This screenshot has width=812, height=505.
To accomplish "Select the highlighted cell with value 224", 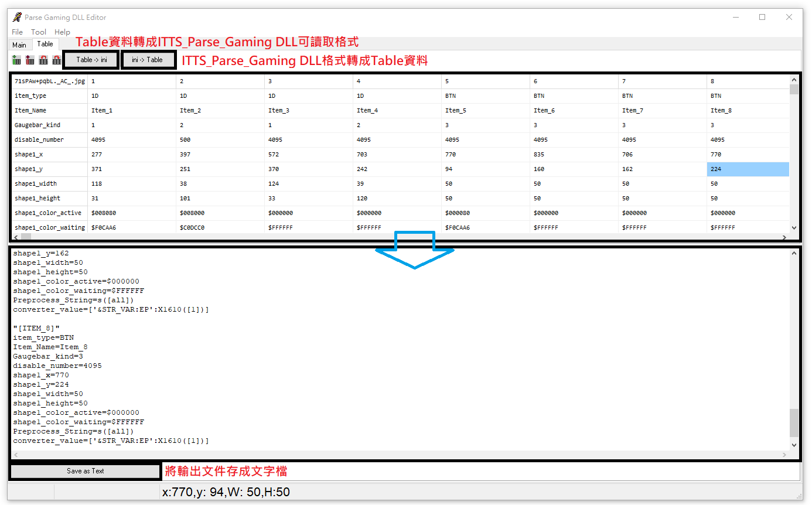I will (748, 169).
